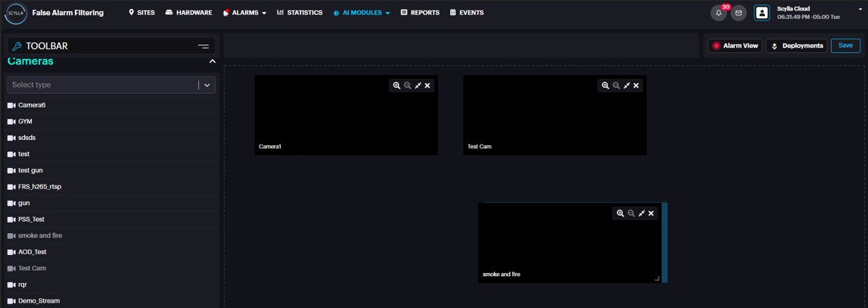Click the Save button

click(845, 45)
